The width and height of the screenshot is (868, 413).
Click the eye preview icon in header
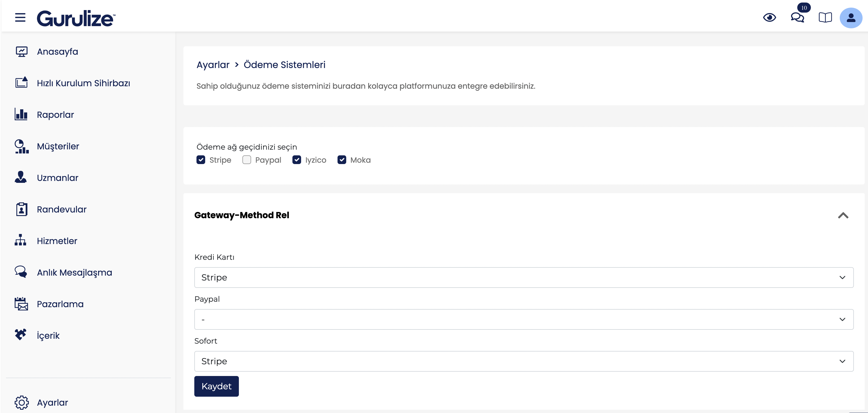pos(769,17)
